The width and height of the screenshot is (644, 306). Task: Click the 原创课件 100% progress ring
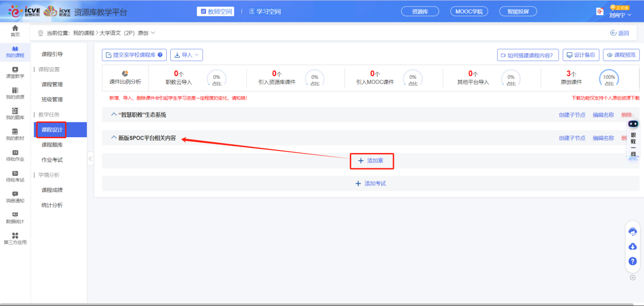coord(608,78)
